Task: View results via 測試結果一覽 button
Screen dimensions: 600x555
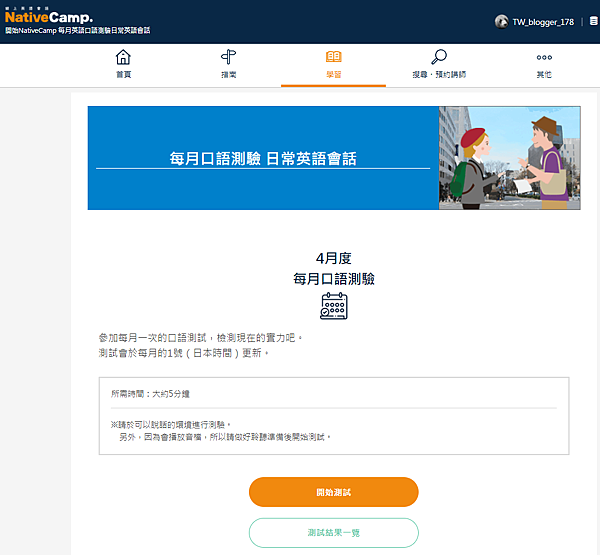Action: [333, 533]
